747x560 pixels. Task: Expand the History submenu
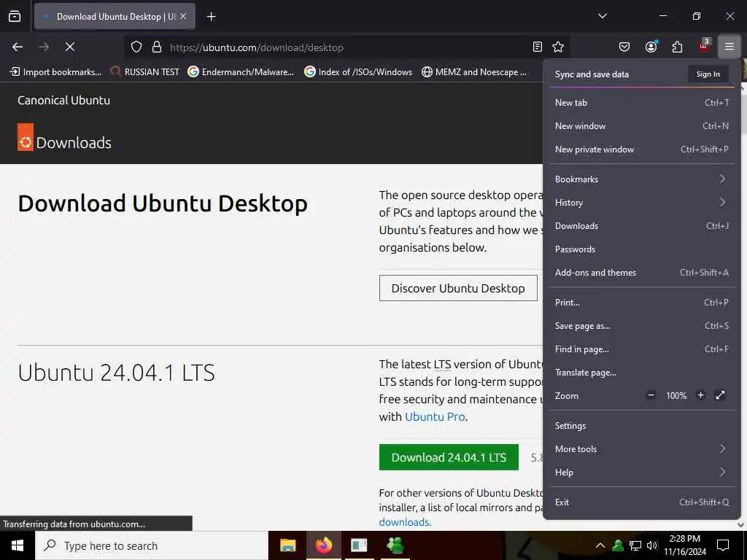coord(642,203)
